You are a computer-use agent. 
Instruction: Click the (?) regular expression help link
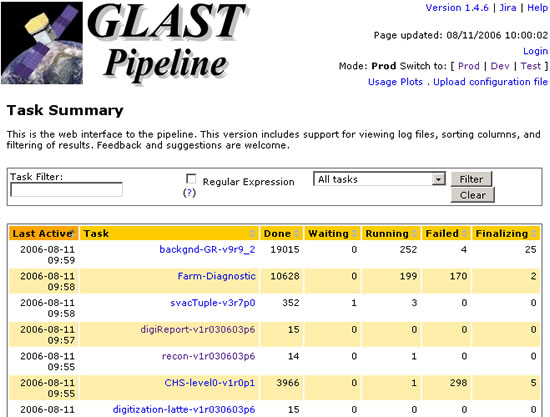point(189,193)
